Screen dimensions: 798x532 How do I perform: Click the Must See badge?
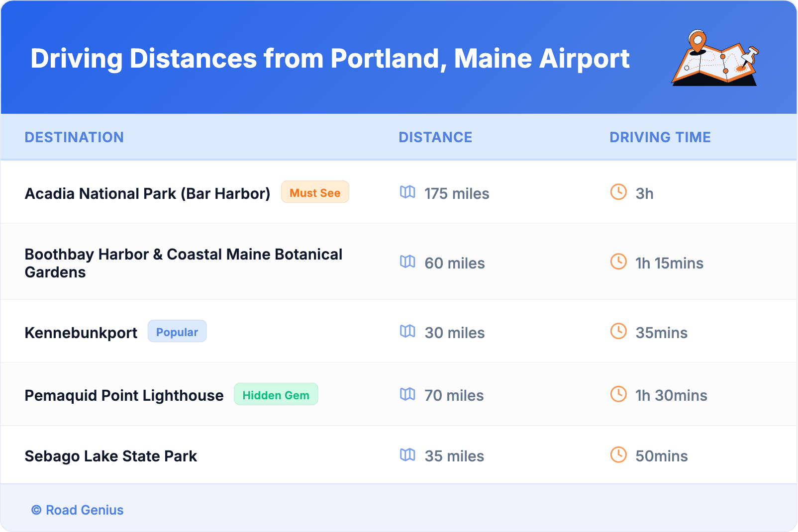pos(315,192)
